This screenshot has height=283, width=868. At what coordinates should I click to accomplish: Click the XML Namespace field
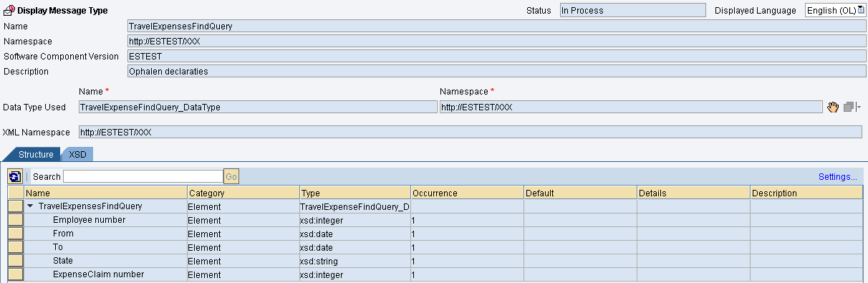tap(470, 133)
